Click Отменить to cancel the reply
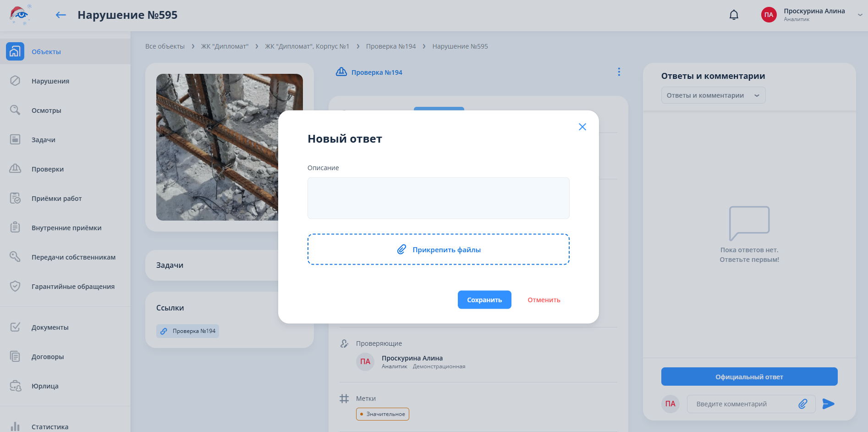 pyautogui.click(x=544, y=300)
